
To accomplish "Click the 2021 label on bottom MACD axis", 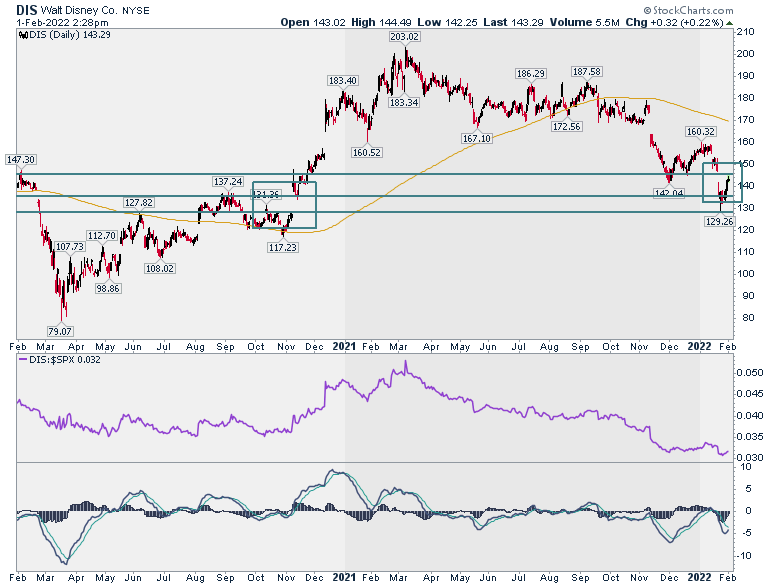I will pyautogui.click(x=344, y=577).
